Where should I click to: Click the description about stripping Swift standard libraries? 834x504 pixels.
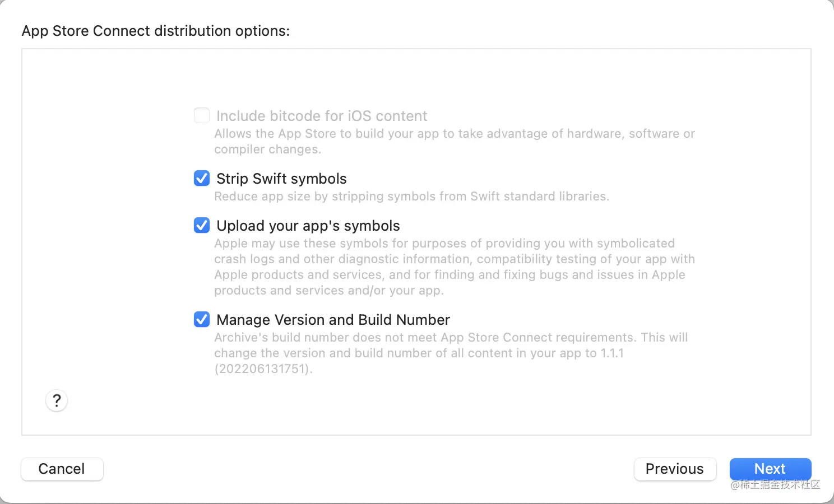[411, 197]
